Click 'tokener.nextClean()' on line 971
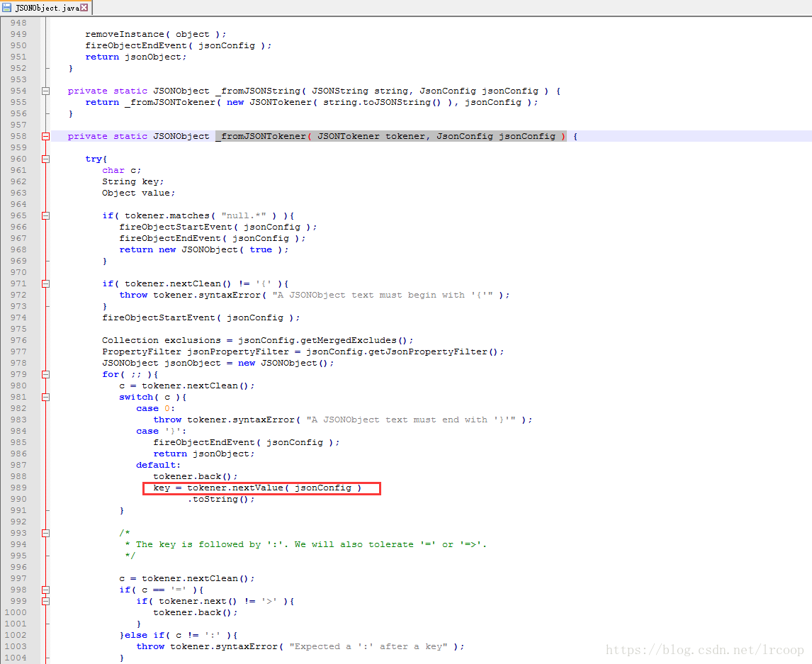This screenshot has height=664, width=812. [x=178, y=284]
